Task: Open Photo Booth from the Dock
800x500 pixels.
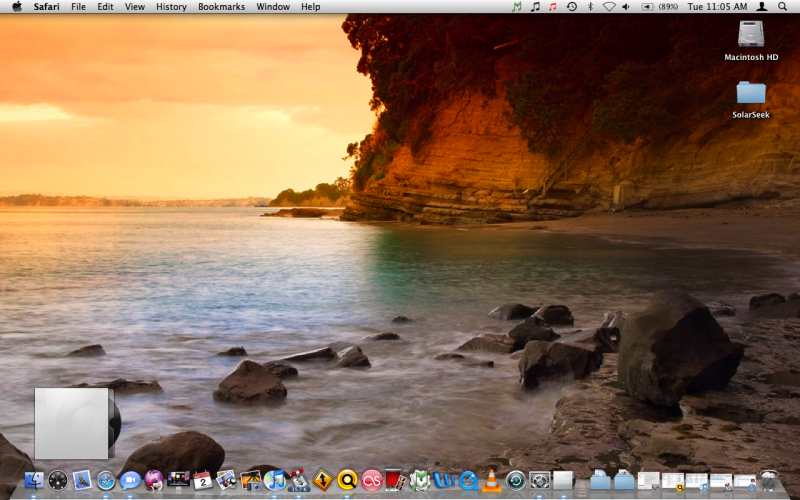Action: [x=395, y=480]
